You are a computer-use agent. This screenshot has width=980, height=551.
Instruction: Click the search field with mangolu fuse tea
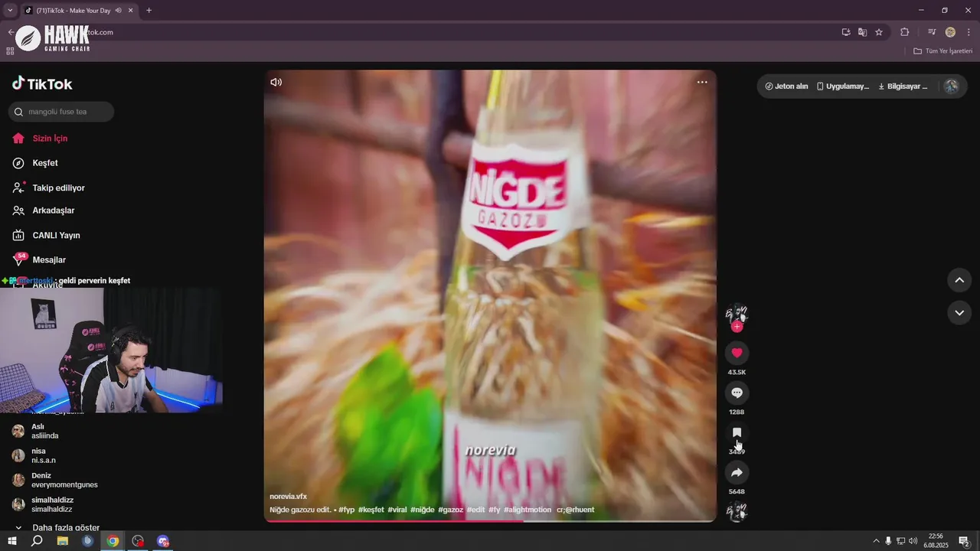[61, 112]
